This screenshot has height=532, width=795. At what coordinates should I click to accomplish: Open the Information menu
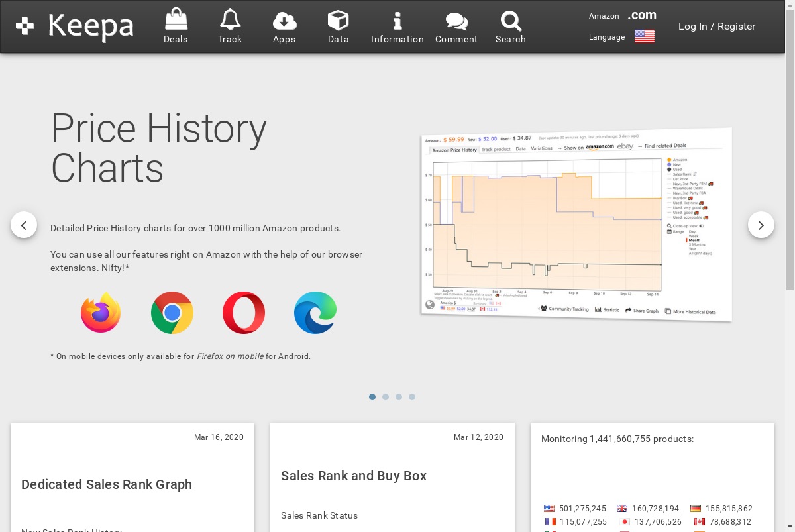point(397,27)
